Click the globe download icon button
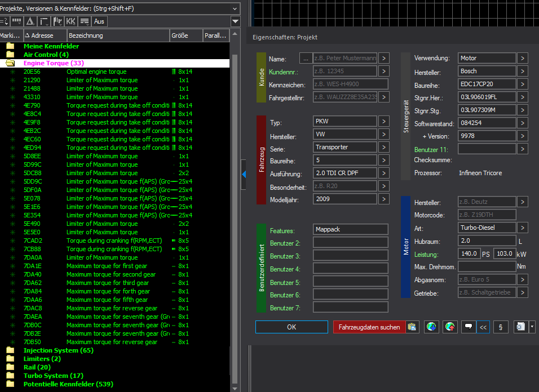 coord(431,327)
